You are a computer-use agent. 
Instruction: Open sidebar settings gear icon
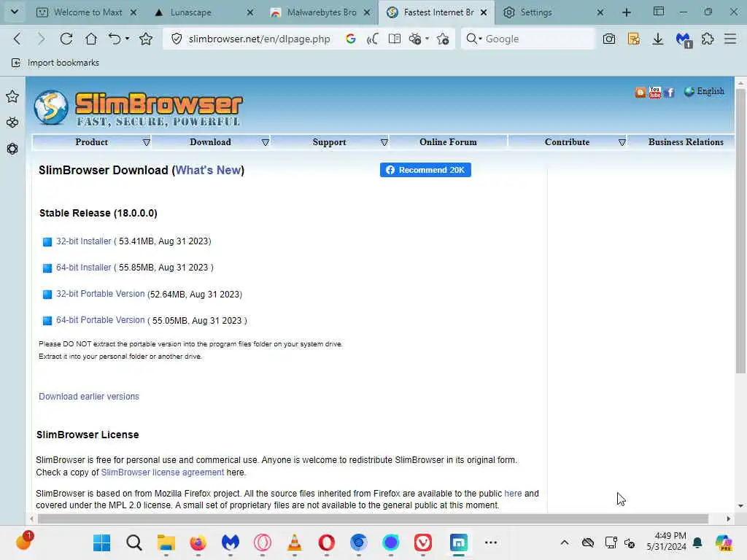[12, 149]
